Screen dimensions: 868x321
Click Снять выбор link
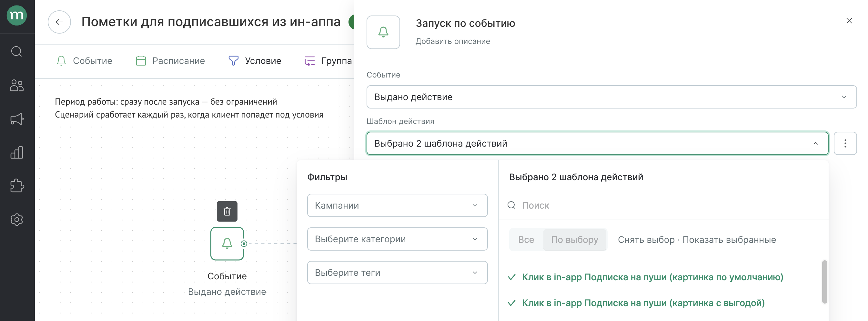646,240
